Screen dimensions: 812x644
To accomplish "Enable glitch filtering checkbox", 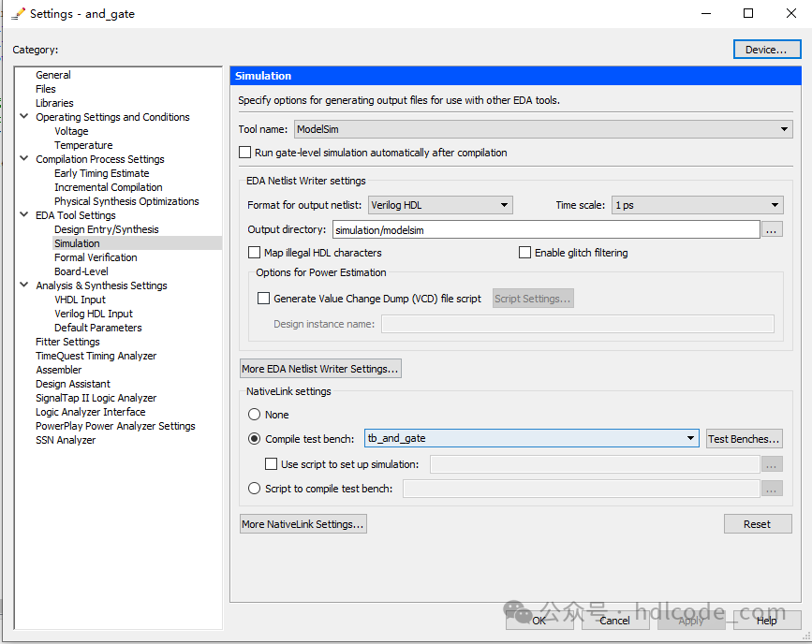I will coord(524,253).
